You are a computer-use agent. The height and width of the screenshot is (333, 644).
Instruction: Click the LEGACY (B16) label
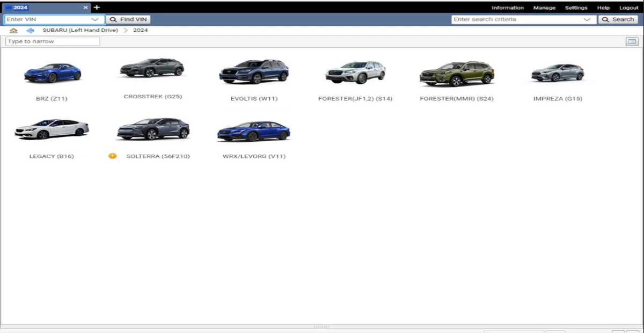[x=52, y=156]
